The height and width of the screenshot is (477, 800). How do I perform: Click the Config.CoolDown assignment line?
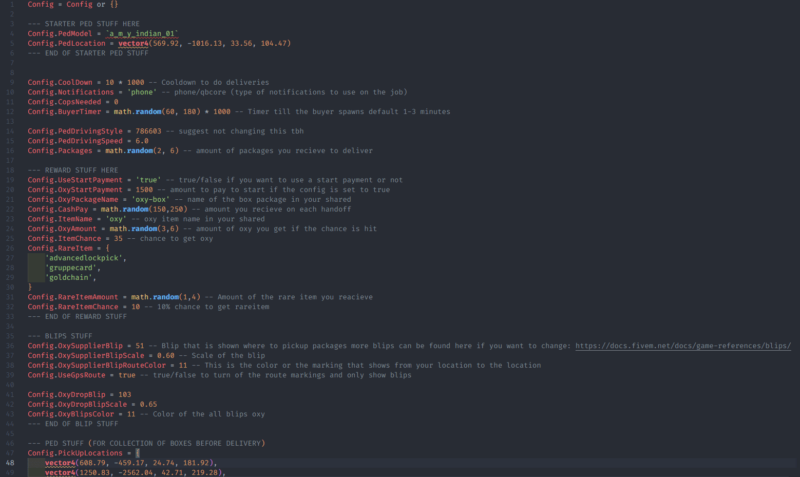tap(148, 83)
